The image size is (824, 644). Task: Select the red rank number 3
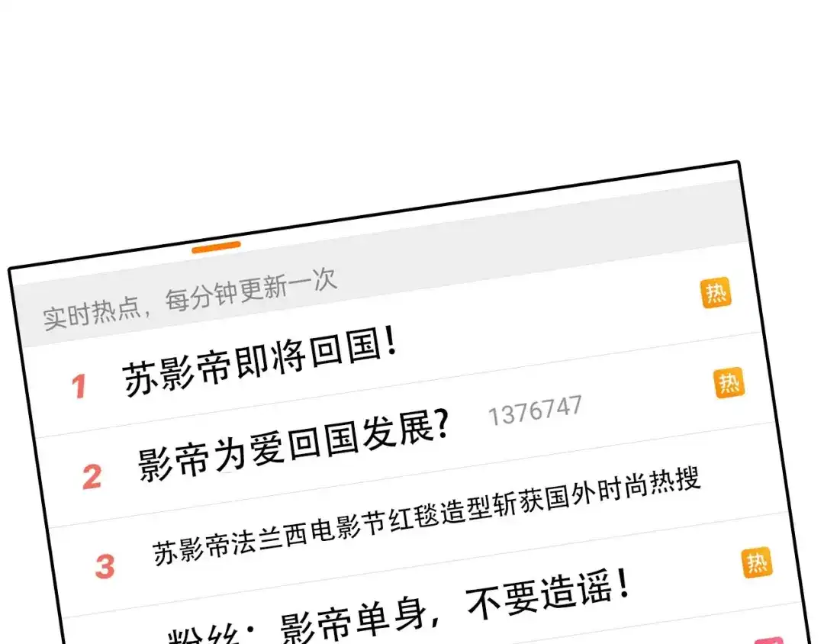pos(105,566)
